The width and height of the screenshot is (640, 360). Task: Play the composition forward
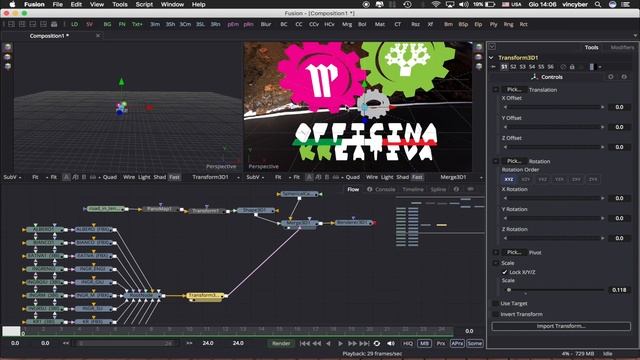pos(340,343)
